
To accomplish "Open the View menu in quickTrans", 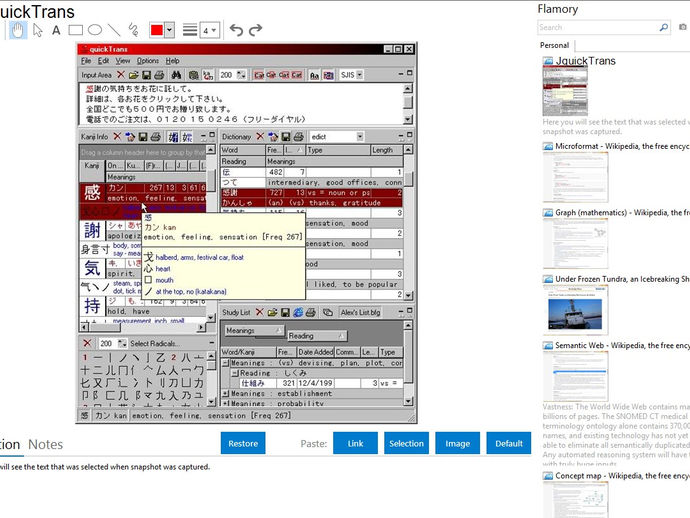I will (123, 61).
